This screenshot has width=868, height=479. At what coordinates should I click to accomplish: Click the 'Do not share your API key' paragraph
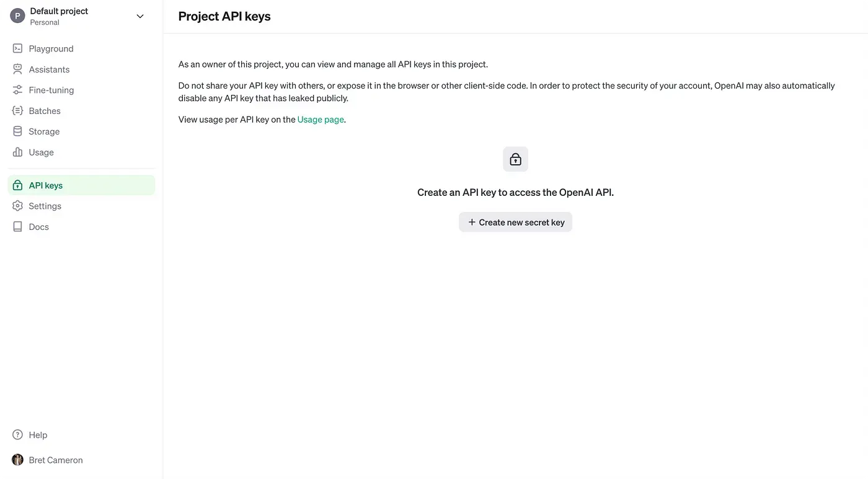click(507, 92)
